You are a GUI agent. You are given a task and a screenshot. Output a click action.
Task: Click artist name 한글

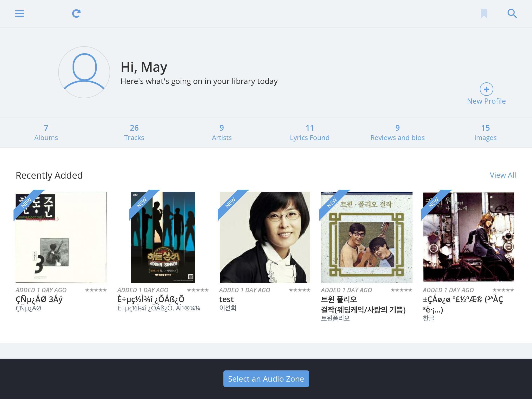pyautogui.click(x=429, y=318)
